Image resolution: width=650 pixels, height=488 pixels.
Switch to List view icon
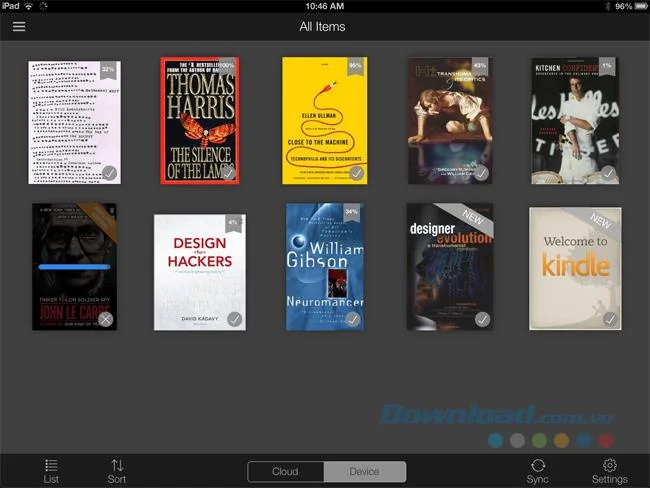point(51,465)
